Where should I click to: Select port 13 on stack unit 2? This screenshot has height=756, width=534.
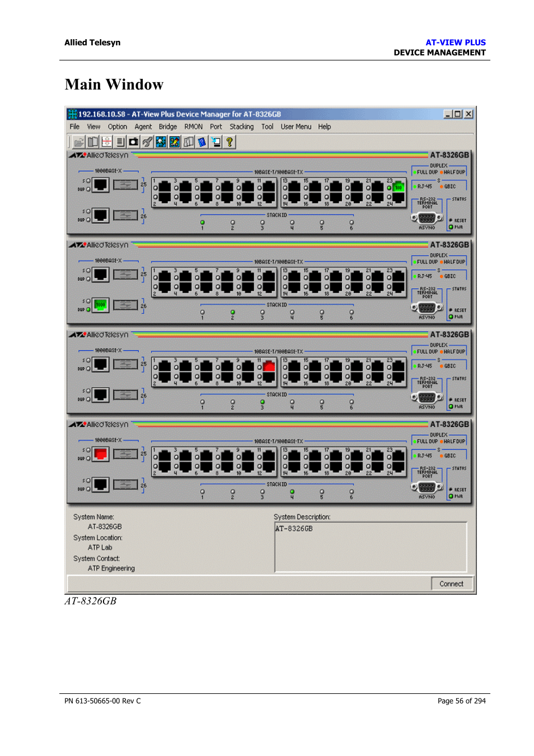pos(294,276)
